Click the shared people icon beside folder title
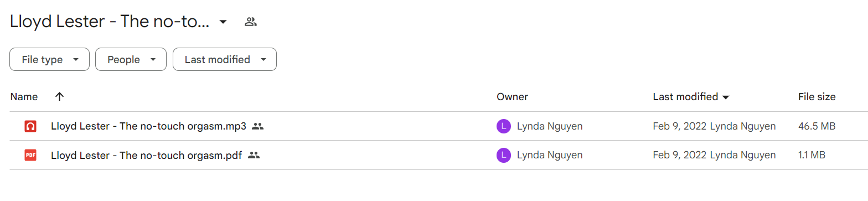The width and height of the screenshot is (868, 201). (x=251, y=22)
